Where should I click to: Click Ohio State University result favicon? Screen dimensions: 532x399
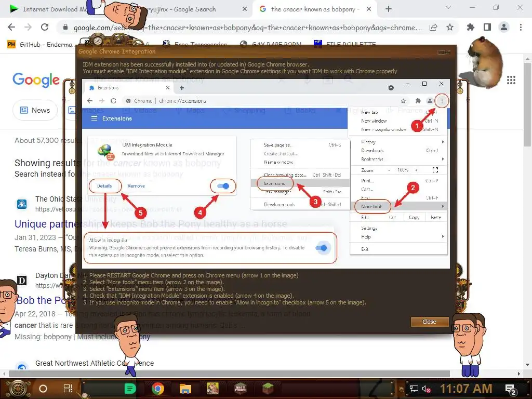point(22,204)
